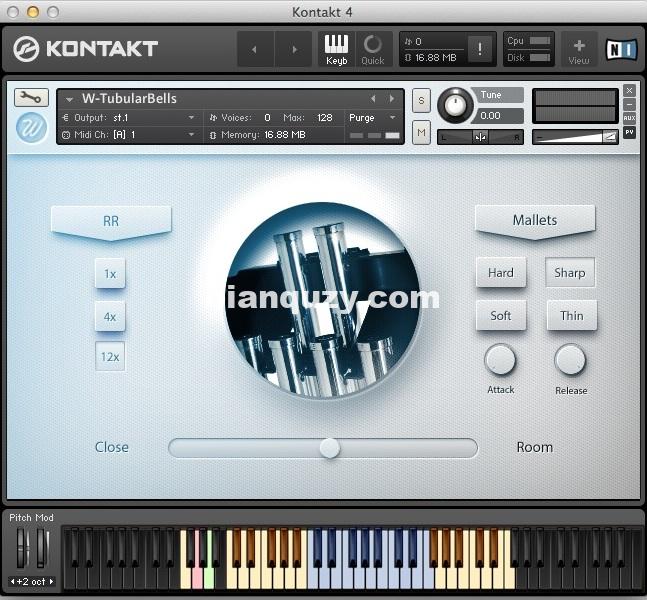Image resolution: width=647 pixels, height=600 pixels.
Task: Move the Close/Room mix slider handle
Action: (x=330, y=448)
